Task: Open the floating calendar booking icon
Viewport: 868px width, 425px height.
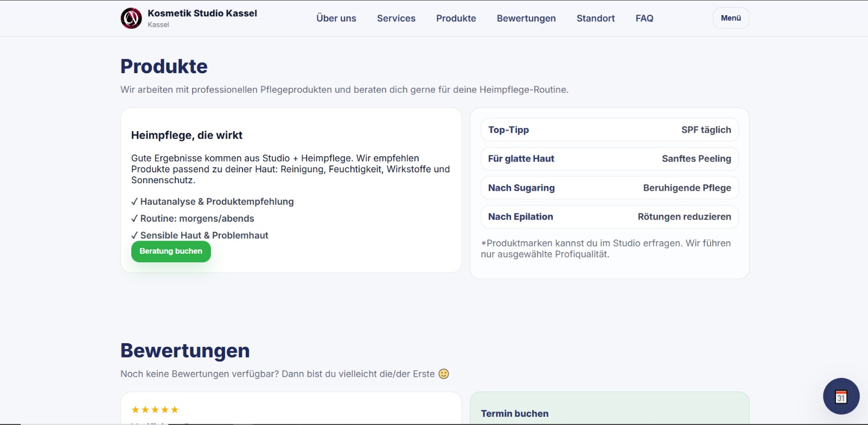Action: (841, 396)
